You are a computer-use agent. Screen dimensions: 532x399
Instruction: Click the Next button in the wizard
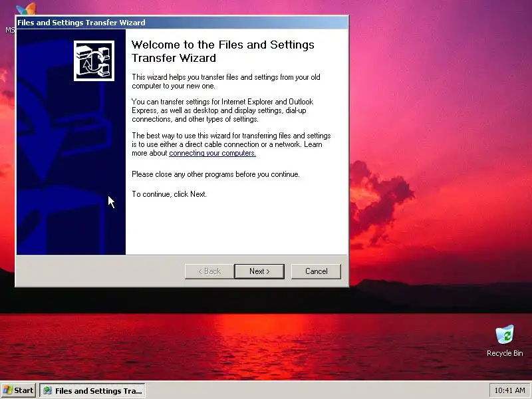[259, 271]
